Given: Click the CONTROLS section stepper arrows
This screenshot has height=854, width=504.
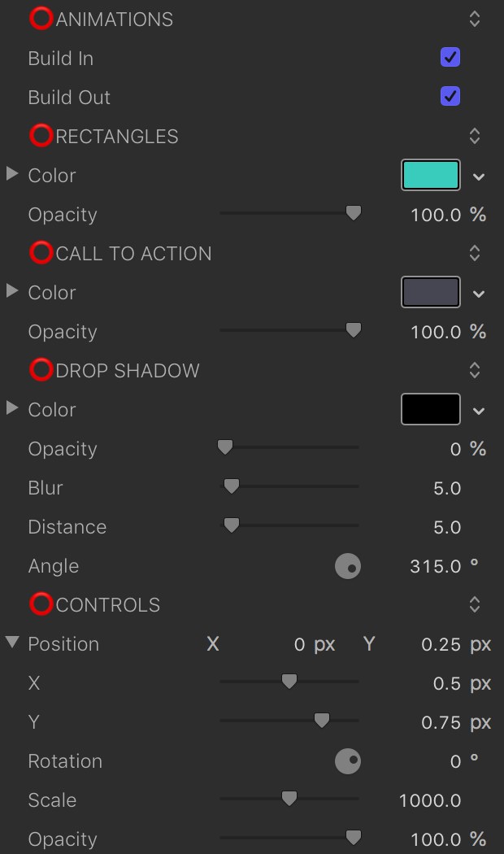Looking at the screenshot, I should pos(474,604).
